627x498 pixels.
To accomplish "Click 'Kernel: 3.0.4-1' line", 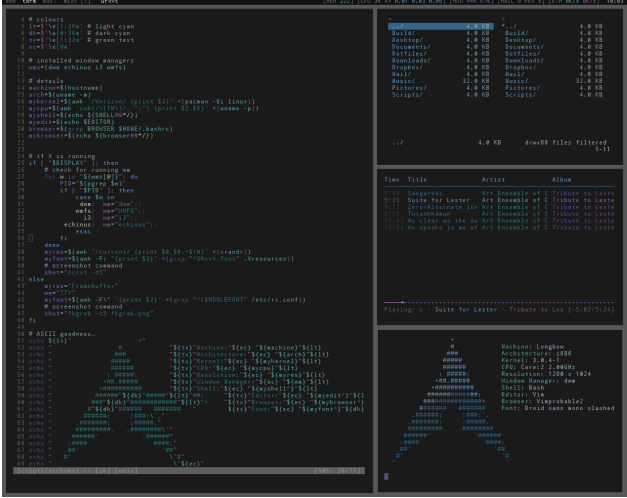I will point(531,360).
